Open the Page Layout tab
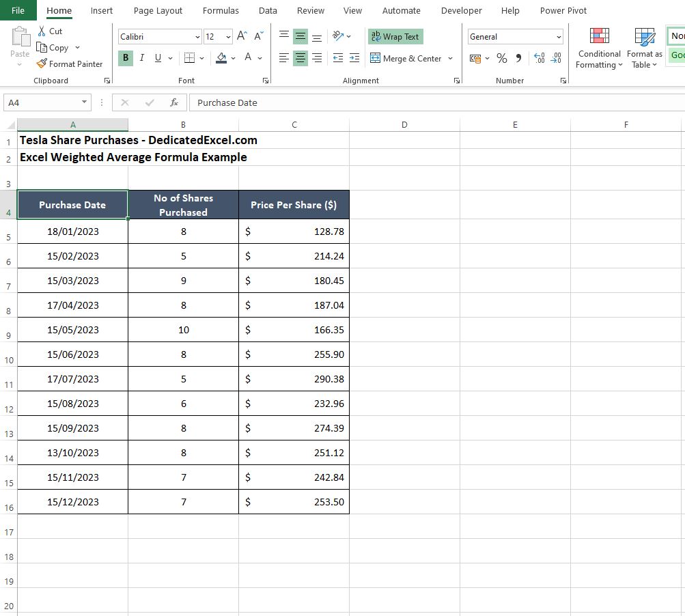 [x=158, y=10]
